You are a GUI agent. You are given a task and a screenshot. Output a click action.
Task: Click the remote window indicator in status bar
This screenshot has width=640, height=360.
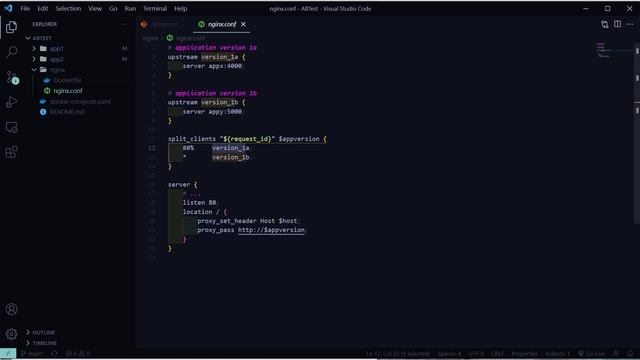(x=8, y=354)
